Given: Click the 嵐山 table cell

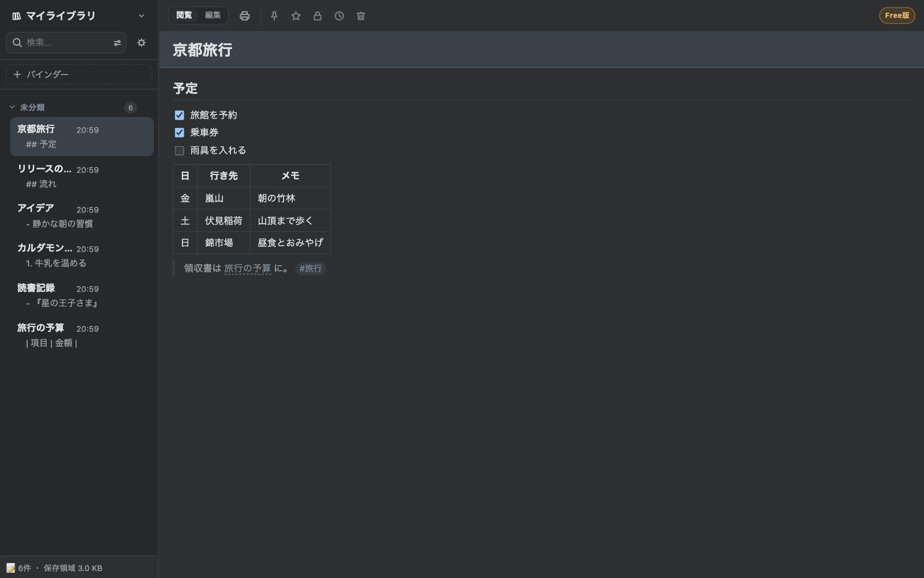Looking at the screenshot, I should click(224, 198).
